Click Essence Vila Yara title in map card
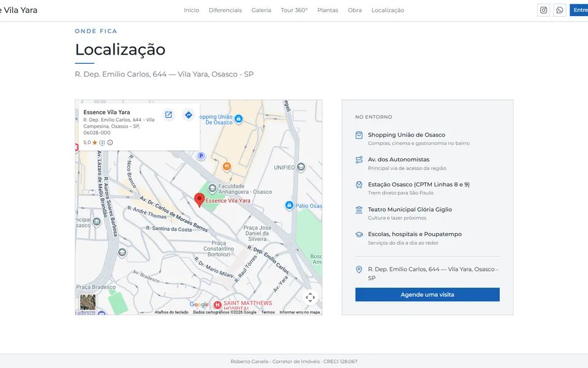 [x=107, y=112]
